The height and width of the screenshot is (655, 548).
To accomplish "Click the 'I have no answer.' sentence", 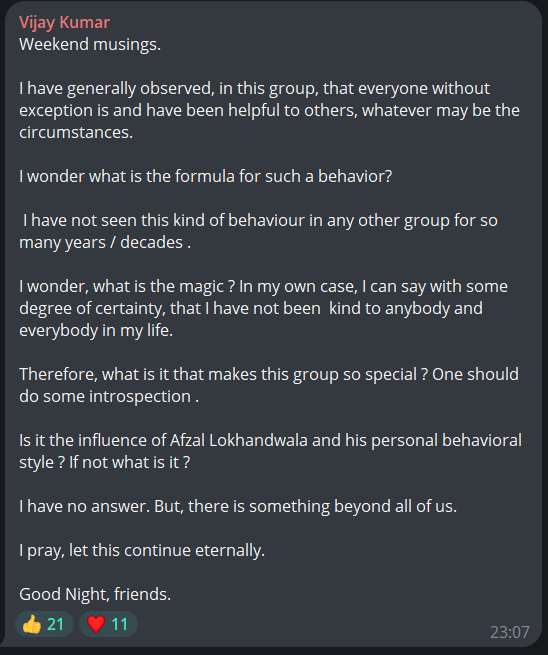I will click(x=84, y=506).
